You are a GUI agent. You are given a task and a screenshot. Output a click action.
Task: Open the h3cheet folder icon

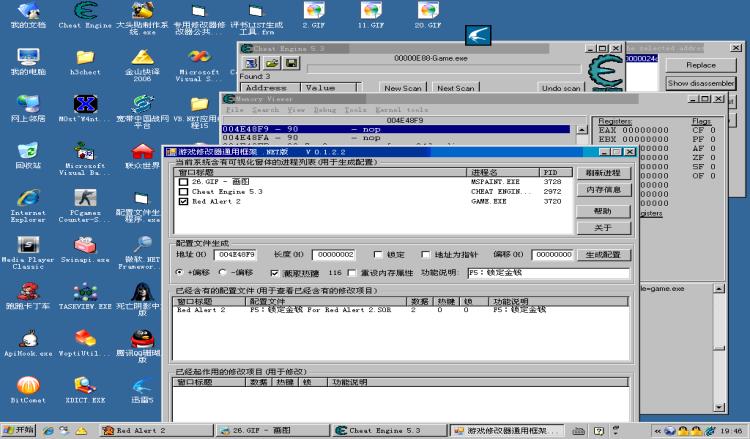click(85, 61)
